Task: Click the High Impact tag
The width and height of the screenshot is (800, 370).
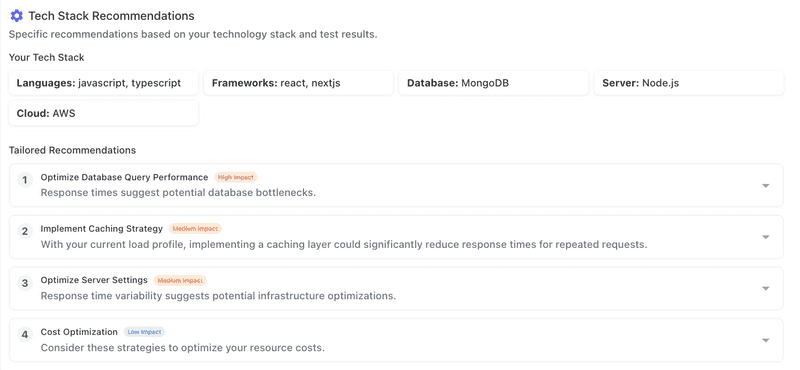Action: pyautogui.click(x=236, y=177)
